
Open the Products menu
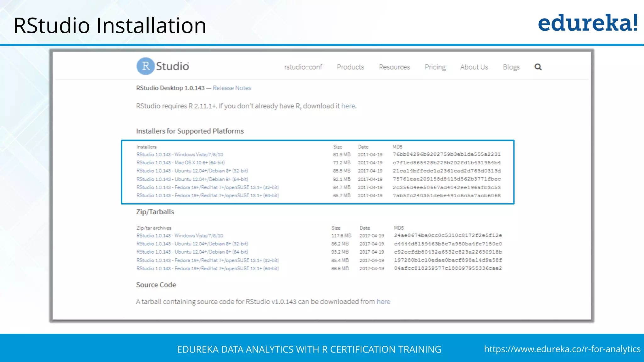350,67
